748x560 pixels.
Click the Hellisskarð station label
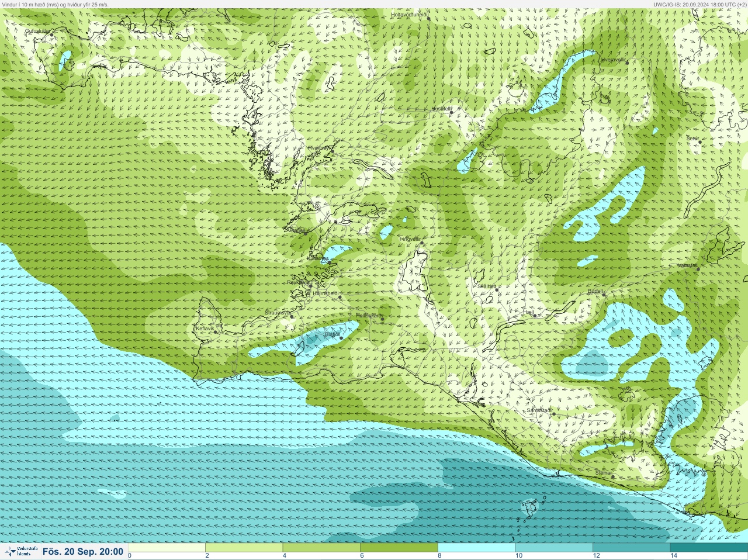(369, 316)
